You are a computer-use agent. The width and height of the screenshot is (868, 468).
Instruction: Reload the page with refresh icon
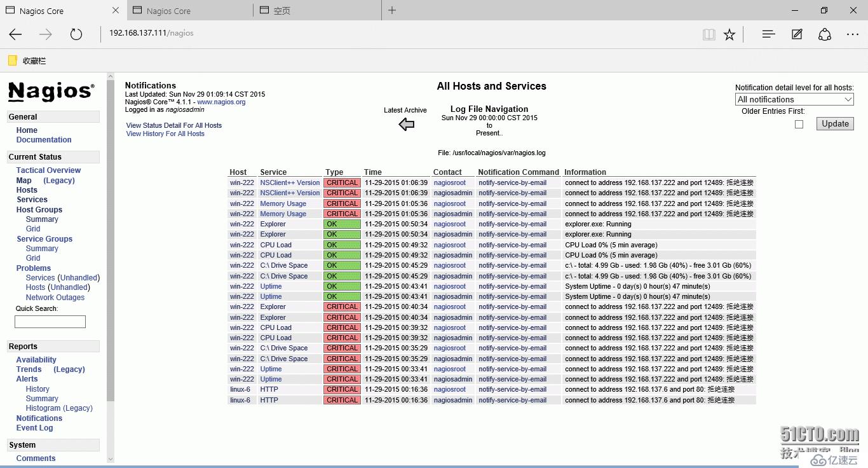click(76, 35)
